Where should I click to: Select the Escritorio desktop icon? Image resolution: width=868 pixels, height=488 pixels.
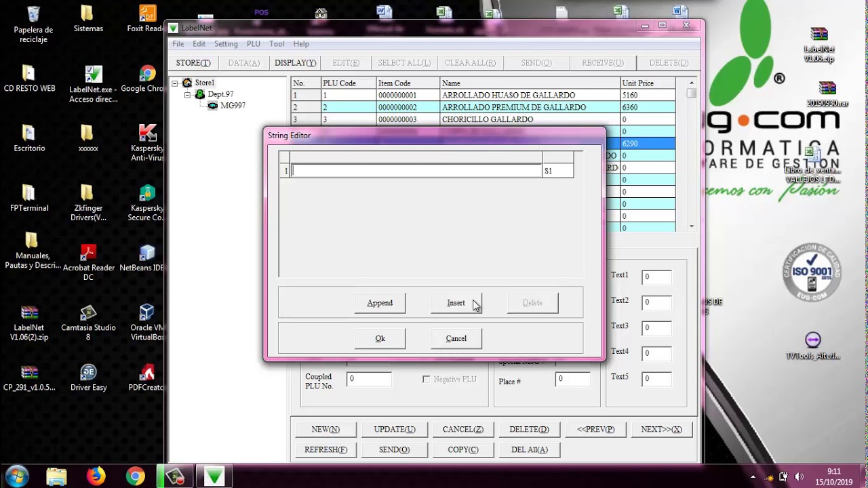29,138
